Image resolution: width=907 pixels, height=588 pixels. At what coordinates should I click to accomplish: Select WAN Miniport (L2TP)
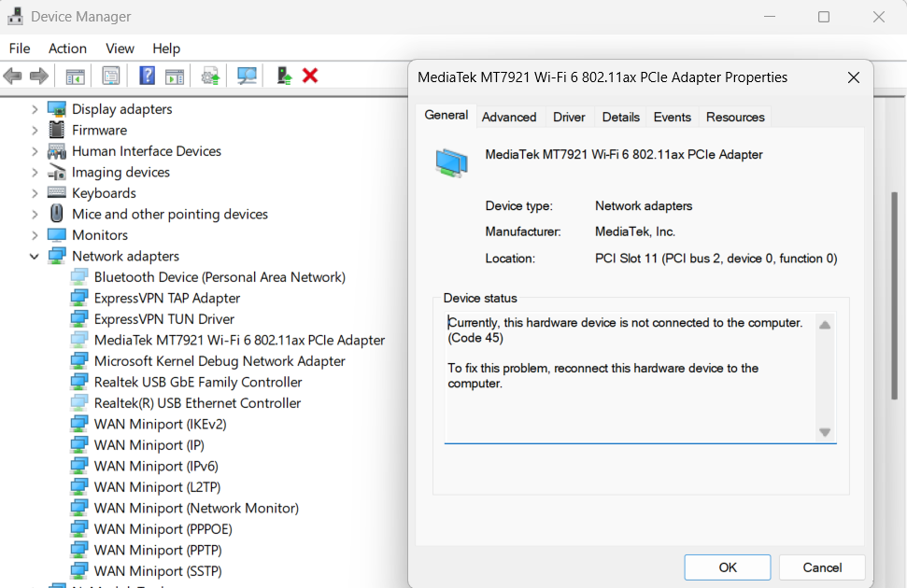157,487
